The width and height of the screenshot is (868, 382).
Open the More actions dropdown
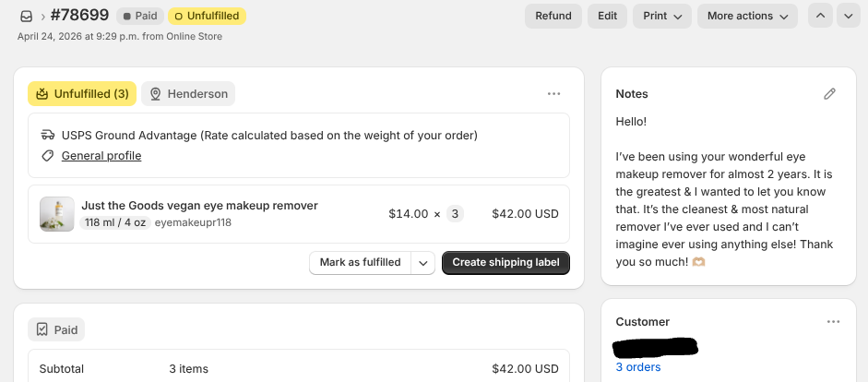(747, 16)
